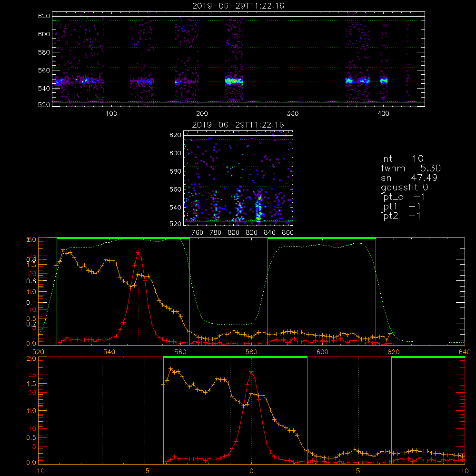
Task: Click x-axis label 580 of upper profile plot
Action: [251, 352]
